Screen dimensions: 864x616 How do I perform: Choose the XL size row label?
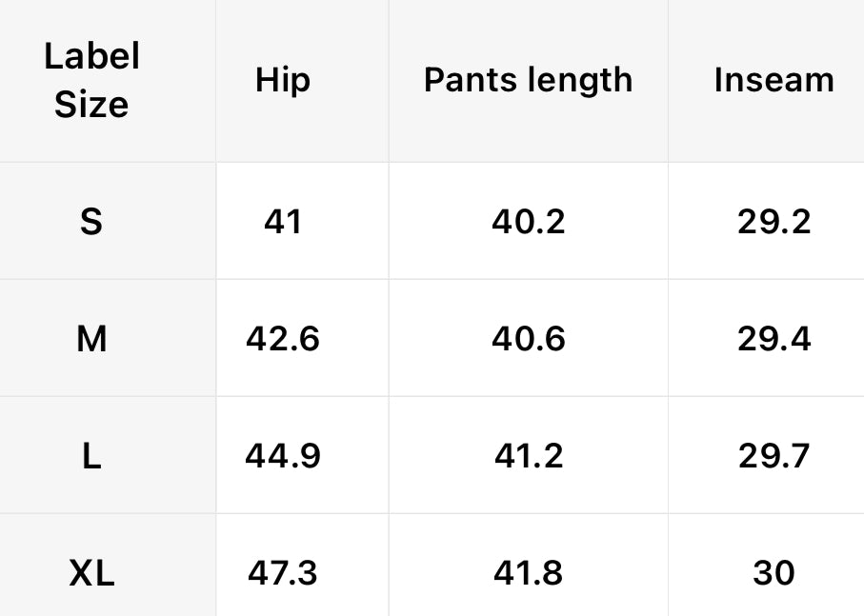pyautogui.click(x=91, y=573)
